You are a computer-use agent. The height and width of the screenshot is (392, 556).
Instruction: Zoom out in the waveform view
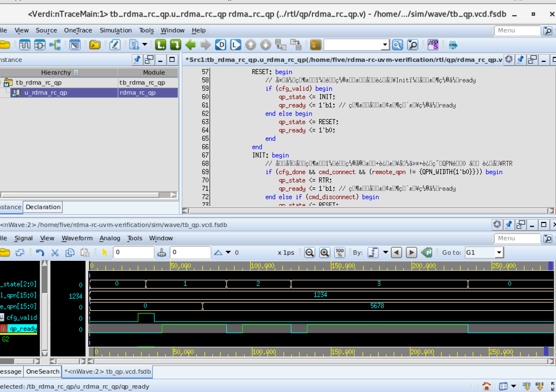[x=310, y=252]
